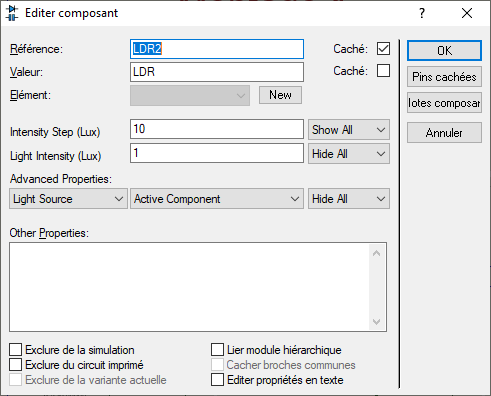Image resolution: width=491 pixels, height=396 pixels.
Task: Click the Annuler button
Action: point(444,133)
